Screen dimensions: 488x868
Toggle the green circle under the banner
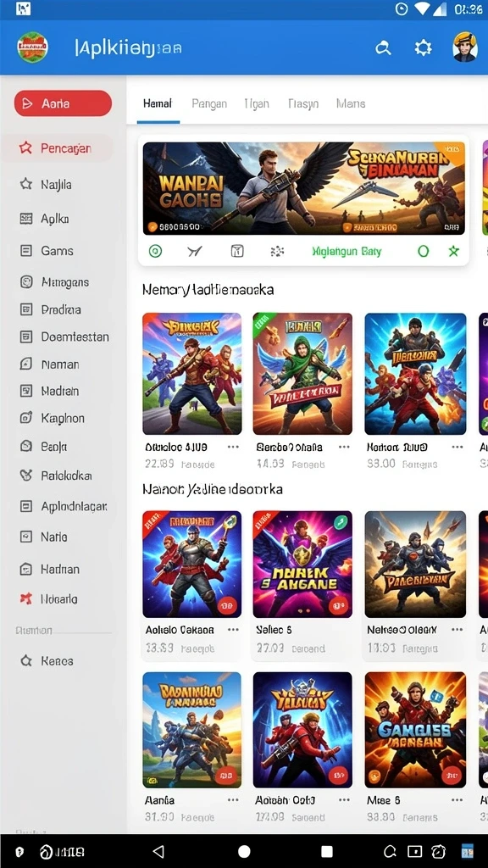click(424, 251)
